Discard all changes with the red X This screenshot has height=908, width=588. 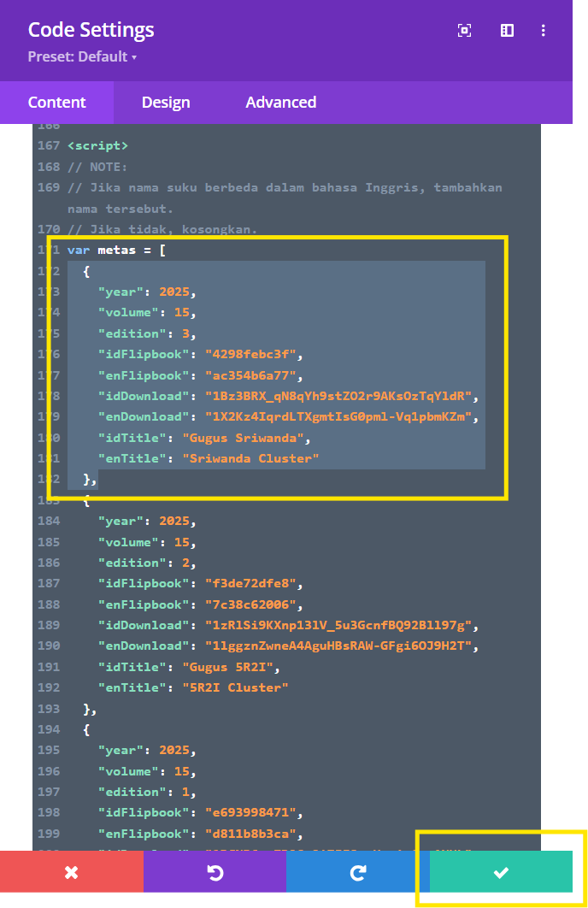pos(72,872)
